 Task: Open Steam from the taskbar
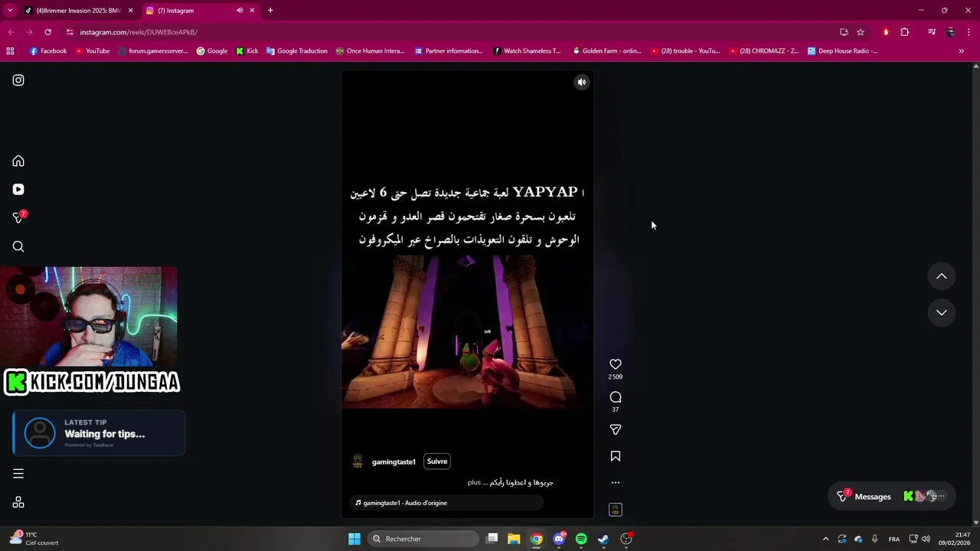click(x=603, y=539)
